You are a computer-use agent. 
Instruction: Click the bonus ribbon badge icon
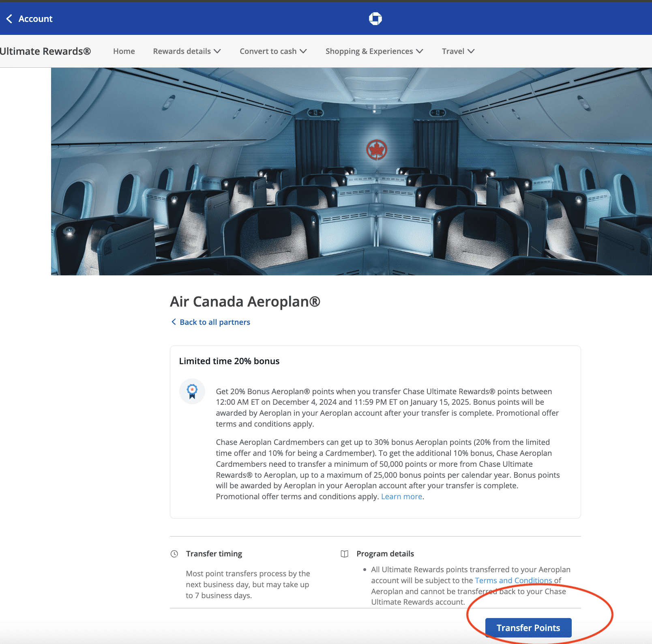[x=192, y=391]
